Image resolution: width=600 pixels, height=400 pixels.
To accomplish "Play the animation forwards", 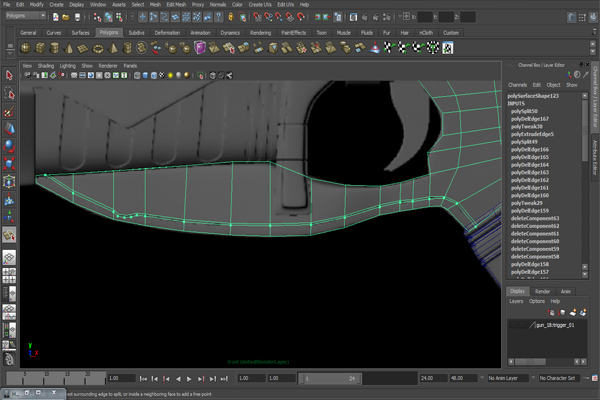I will tap(189, 379).
